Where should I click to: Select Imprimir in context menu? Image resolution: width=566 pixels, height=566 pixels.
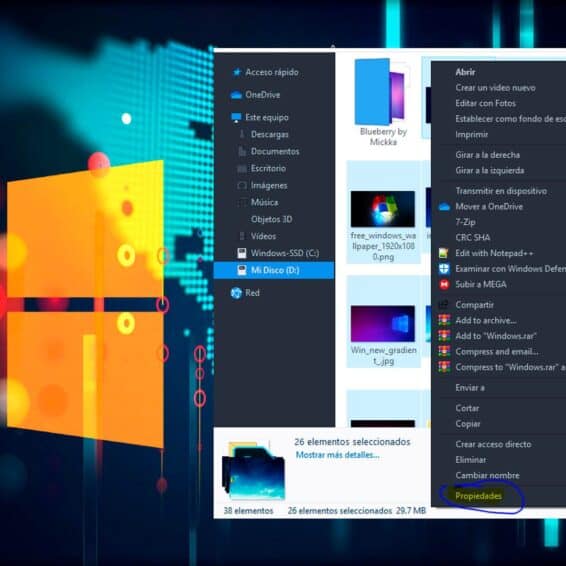coord(471,134)
